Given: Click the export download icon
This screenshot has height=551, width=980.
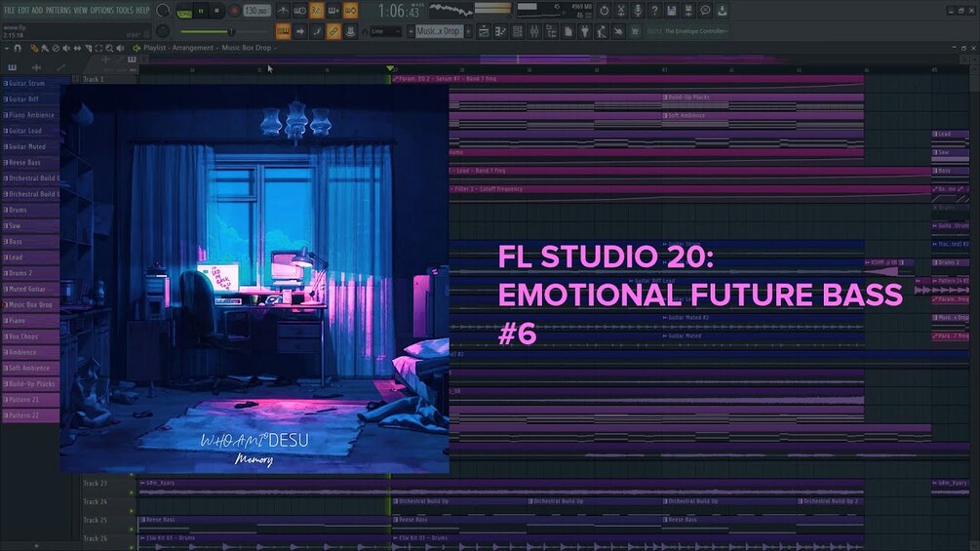Looking at the screenshot, I should (722, 11).
